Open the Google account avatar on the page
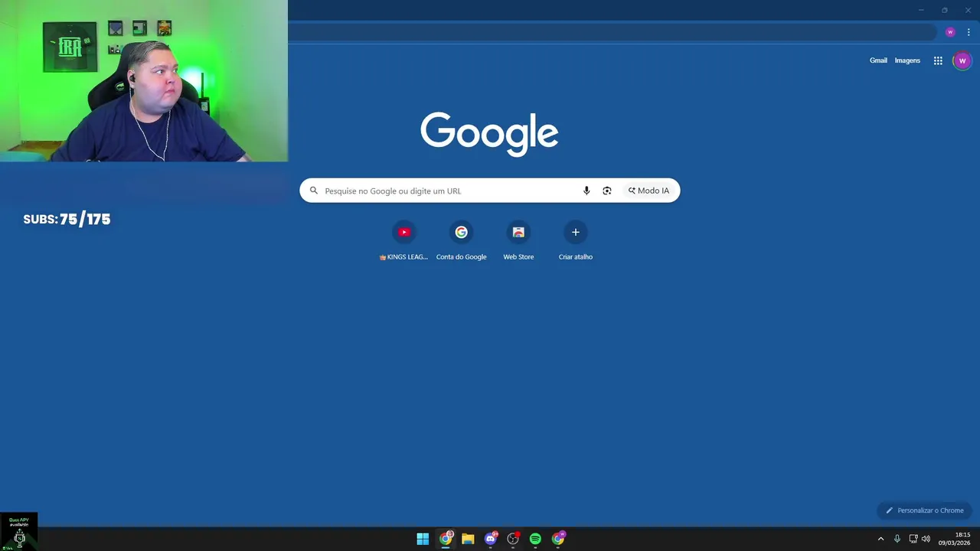 [x=962, y=60]
